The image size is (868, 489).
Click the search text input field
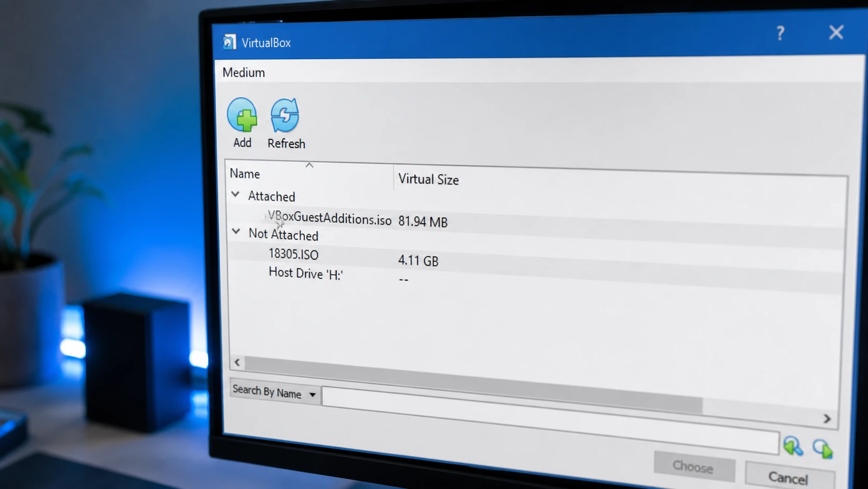point(550,421)
